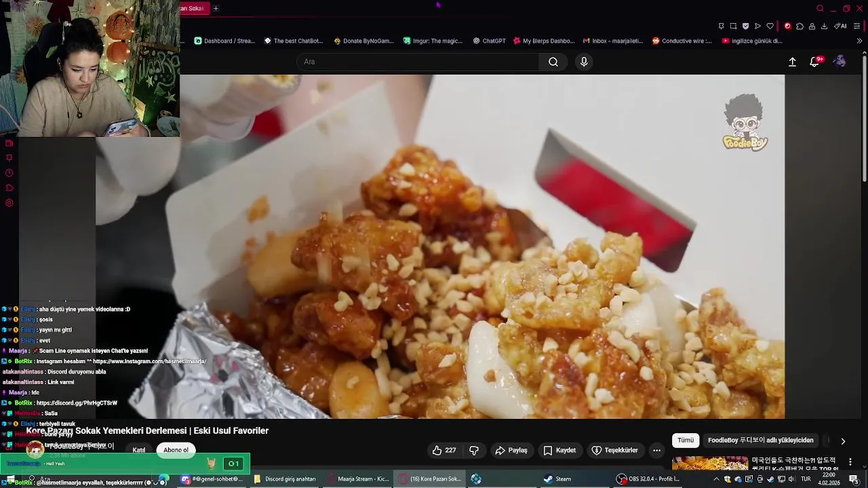
Task: Open the sidebar extensions cube icon
Action: [9, 188]
